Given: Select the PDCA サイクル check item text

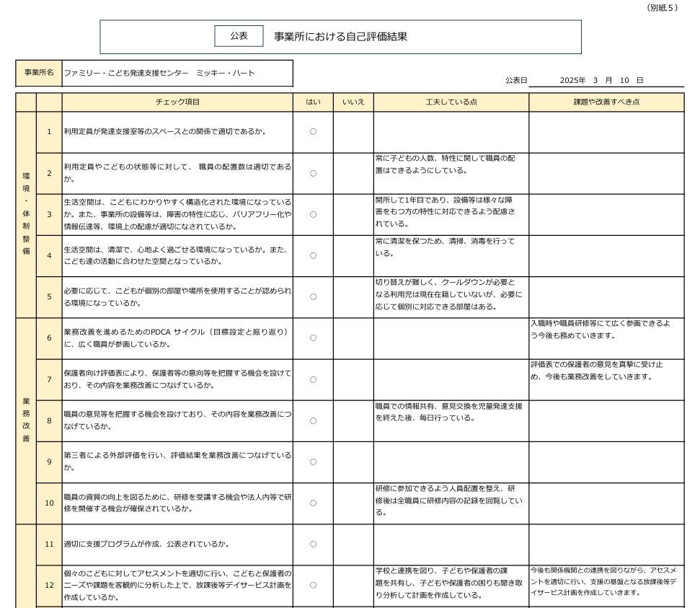Looking at the screenshot, I should click(x=176, y=338).
